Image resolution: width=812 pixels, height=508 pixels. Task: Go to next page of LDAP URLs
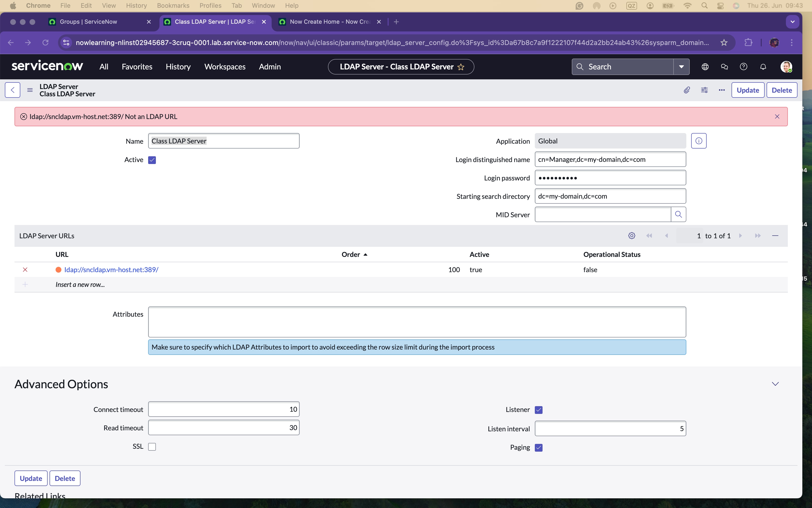[x=740, y=236]
